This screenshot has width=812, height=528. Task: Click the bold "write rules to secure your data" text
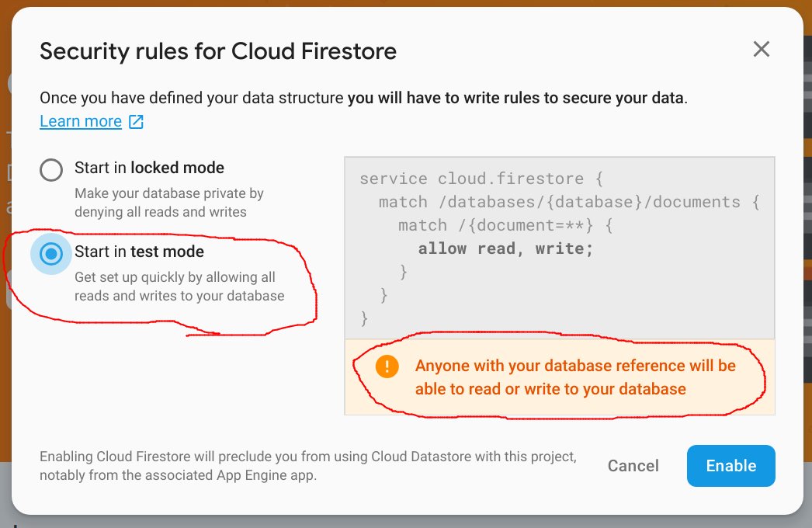(x=515, y=98)
